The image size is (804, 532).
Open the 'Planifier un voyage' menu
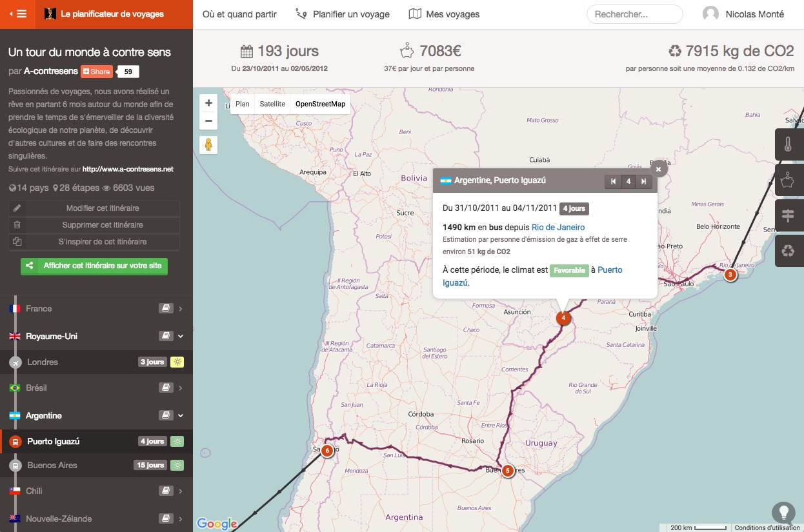click(343, 14)
